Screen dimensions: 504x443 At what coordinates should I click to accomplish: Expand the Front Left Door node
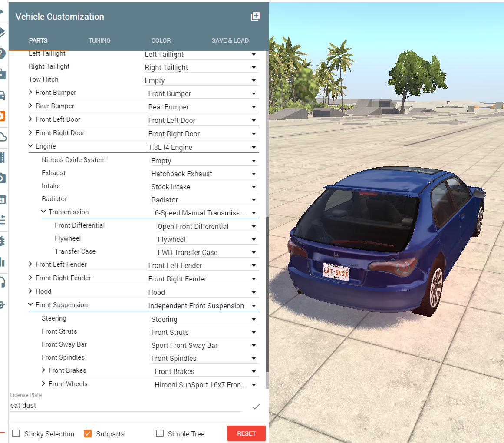(30, 119)
